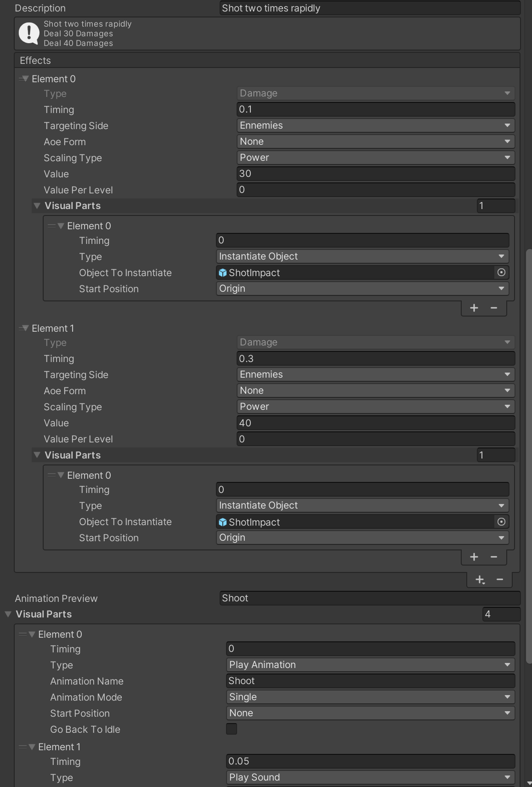Click the Animation Preview text field
This screenshot has height=787, width=532.
(369, 598)
